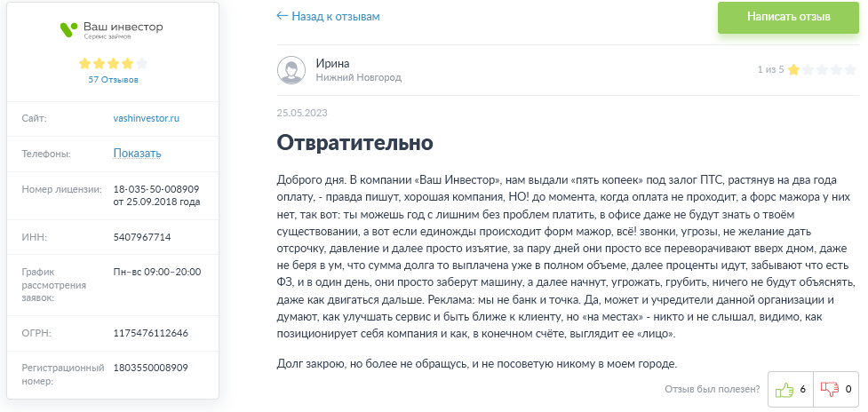Click the reviewer city Нижний Новгород

(358, 78)
